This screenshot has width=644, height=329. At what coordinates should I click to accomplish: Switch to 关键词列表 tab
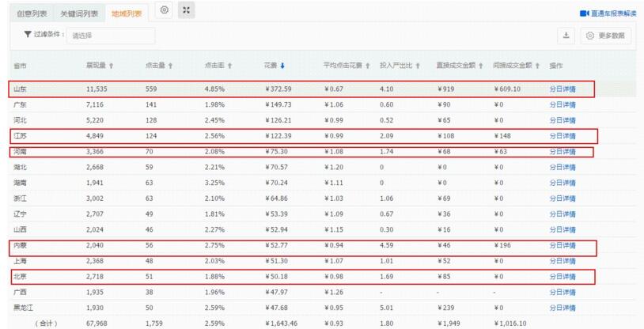[79, 13]
